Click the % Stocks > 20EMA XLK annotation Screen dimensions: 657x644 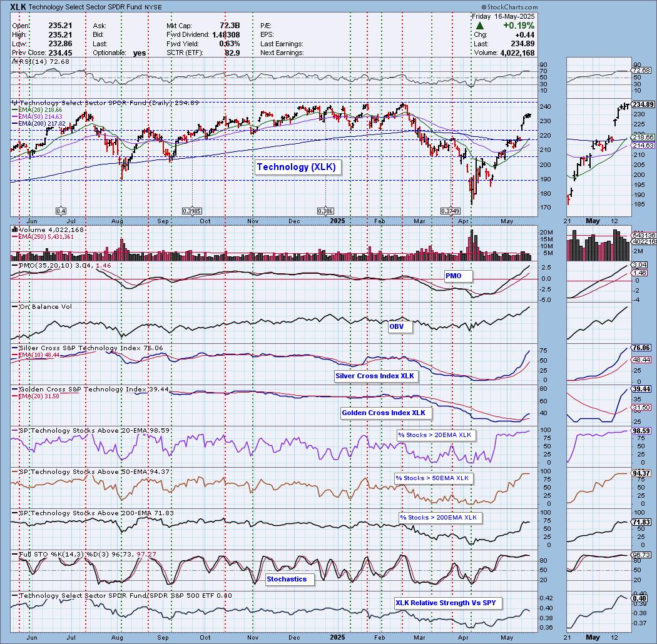coord(435,435)
